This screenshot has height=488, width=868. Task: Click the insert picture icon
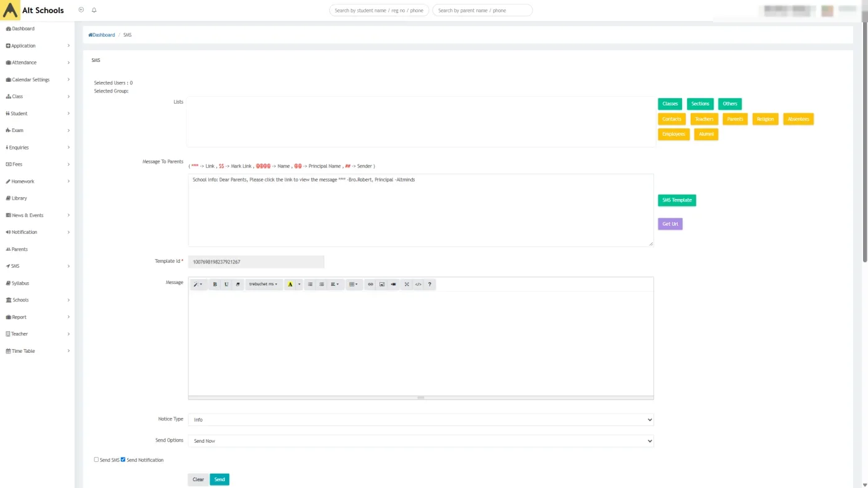[x=382, y=284]
